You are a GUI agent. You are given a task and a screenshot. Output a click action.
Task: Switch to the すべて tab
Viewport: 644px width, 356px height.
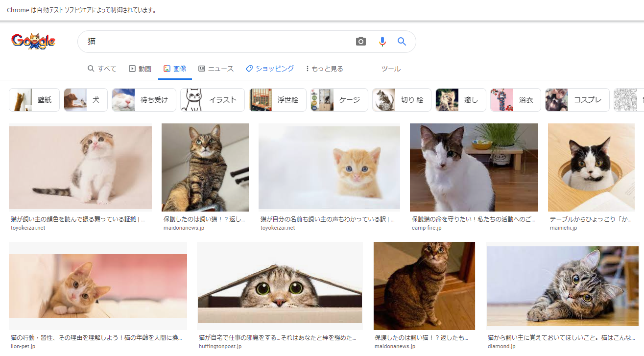(102, 69)
